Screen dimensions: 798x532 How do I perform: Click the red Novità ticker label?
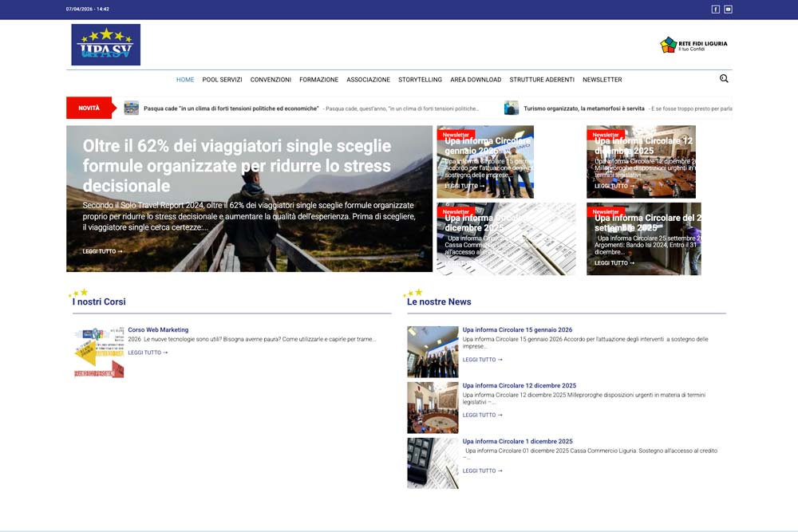[89, 108]
